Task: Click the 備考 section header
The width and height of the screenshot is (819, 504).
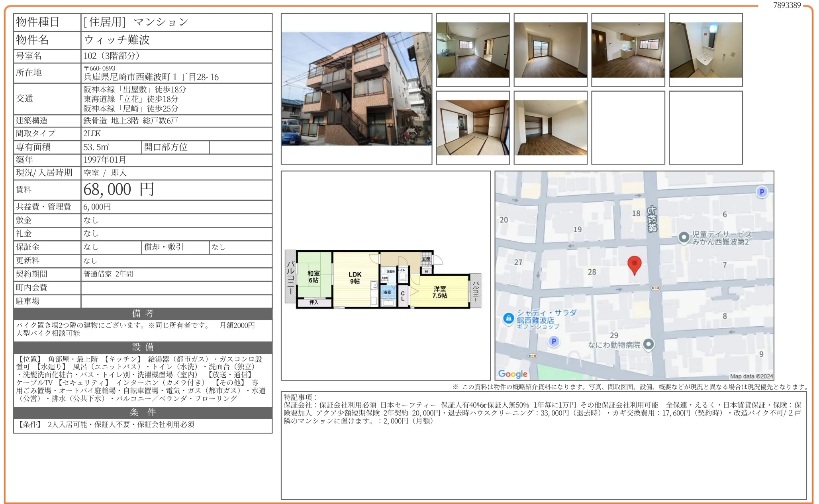Action: click(x=143, y=314)
